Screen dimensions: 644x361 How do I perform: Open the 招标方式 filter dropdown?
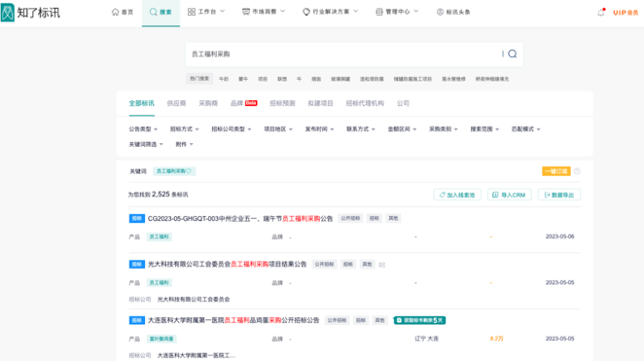click(185, 129)
